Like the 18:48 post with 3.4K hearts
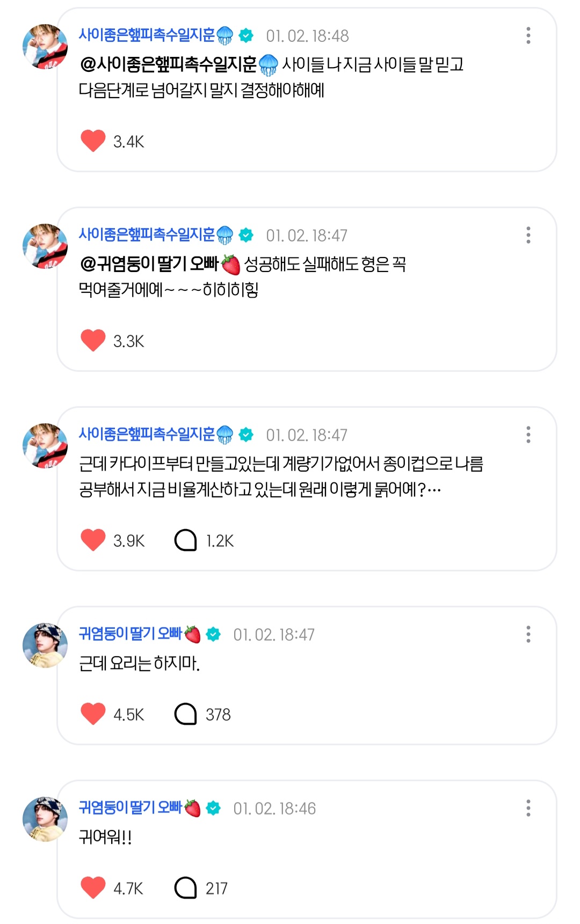 93,141
